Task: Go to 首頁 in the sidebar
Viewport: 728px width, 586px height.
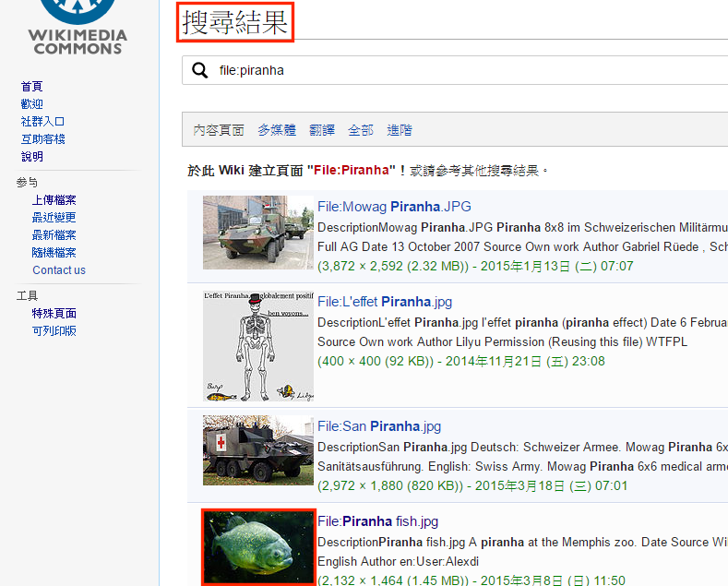Action: click(x=31, y=86)
